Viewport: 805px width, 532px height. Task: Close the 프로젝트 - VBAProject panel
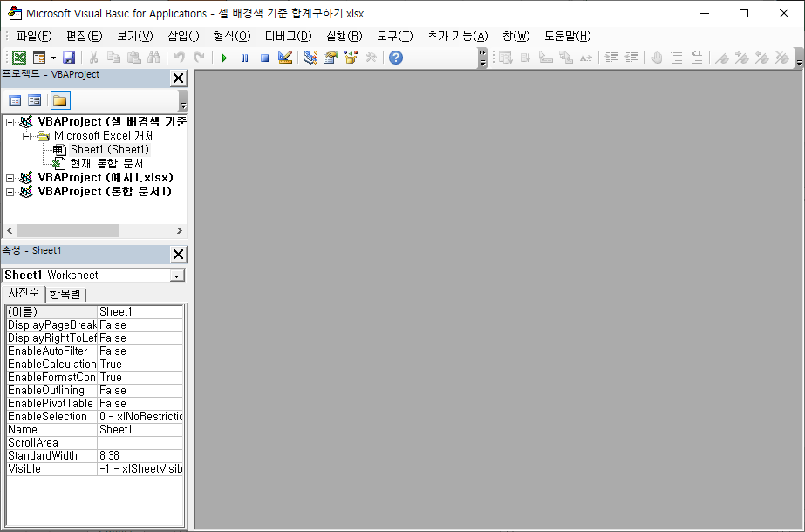coord(178,78)
